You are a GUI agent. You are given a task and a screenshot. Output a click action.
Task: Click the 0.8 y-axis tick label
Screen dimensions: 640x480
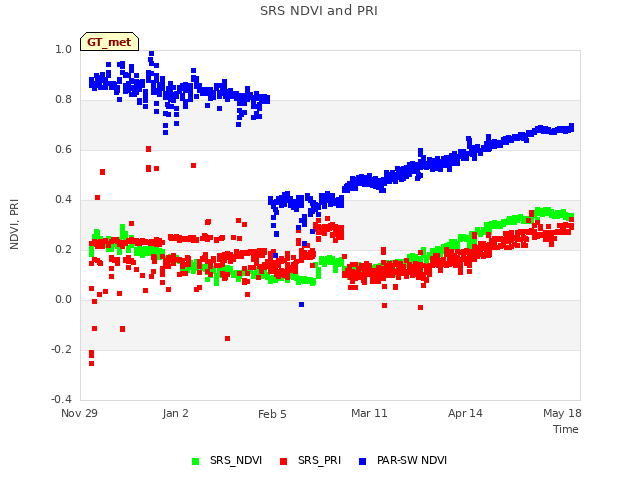click(x=63, y=100)
